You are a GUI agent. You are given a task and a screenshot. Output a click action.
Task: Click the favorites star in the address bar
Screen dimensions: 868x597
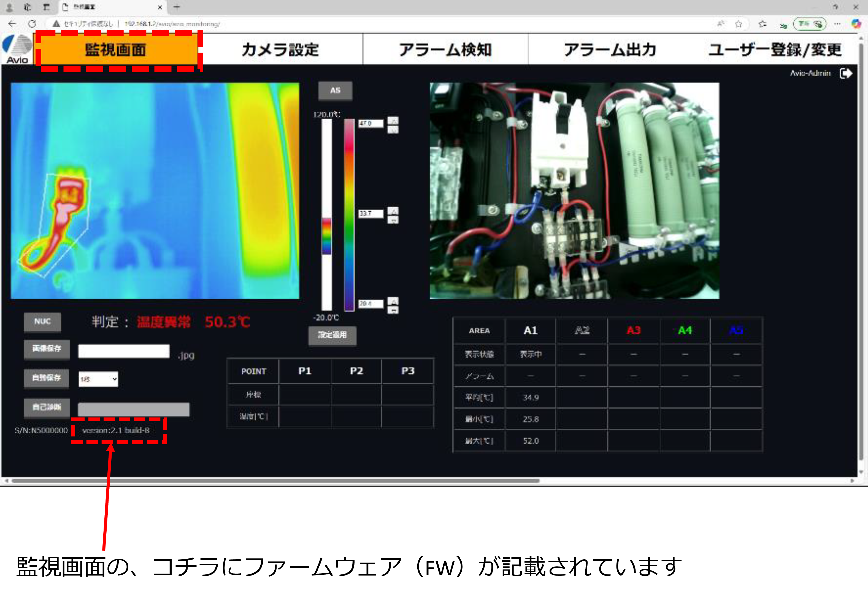739,24
